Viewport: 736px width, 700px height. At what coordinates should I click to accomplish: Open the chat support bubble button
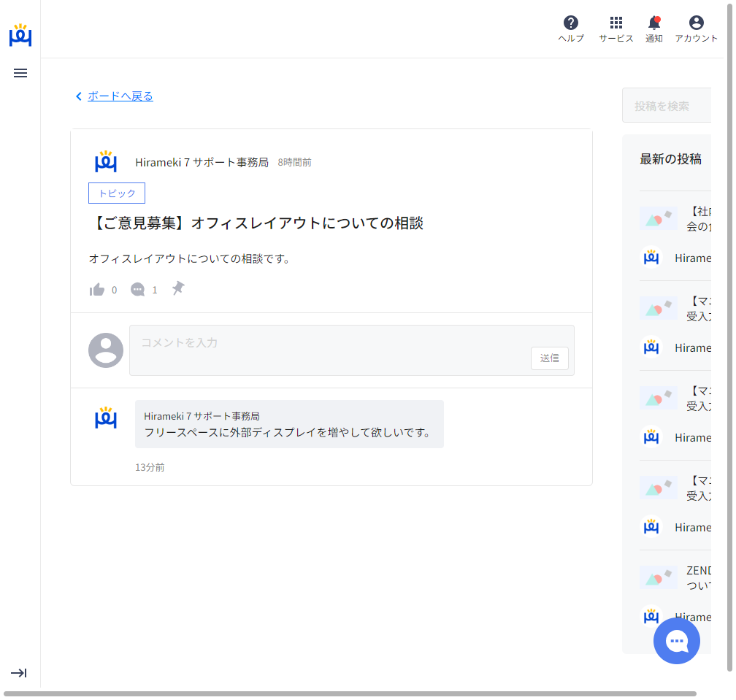pyautogui.click(x=676, y=641)
